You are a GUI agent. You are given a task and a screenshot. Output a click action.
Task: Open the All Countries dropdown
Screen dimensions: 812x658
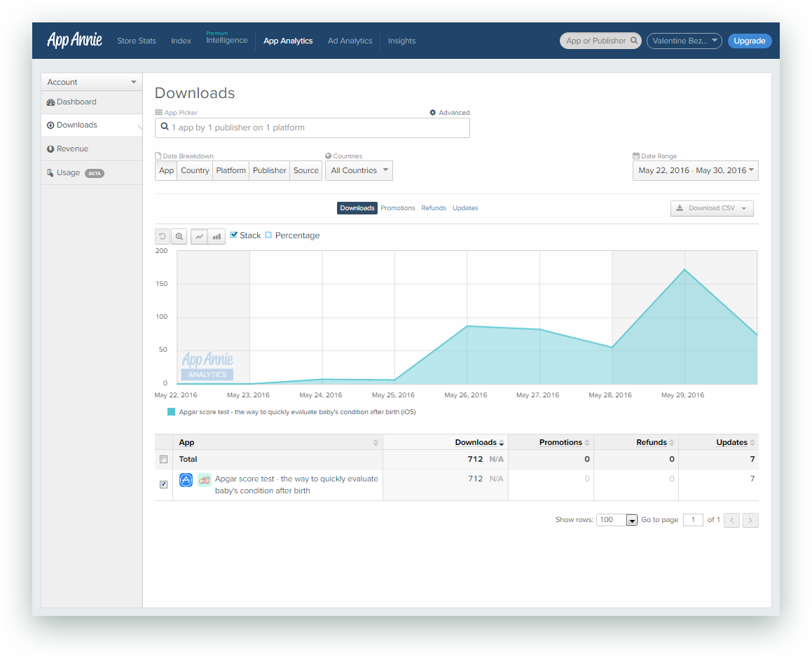coord(359,170)
